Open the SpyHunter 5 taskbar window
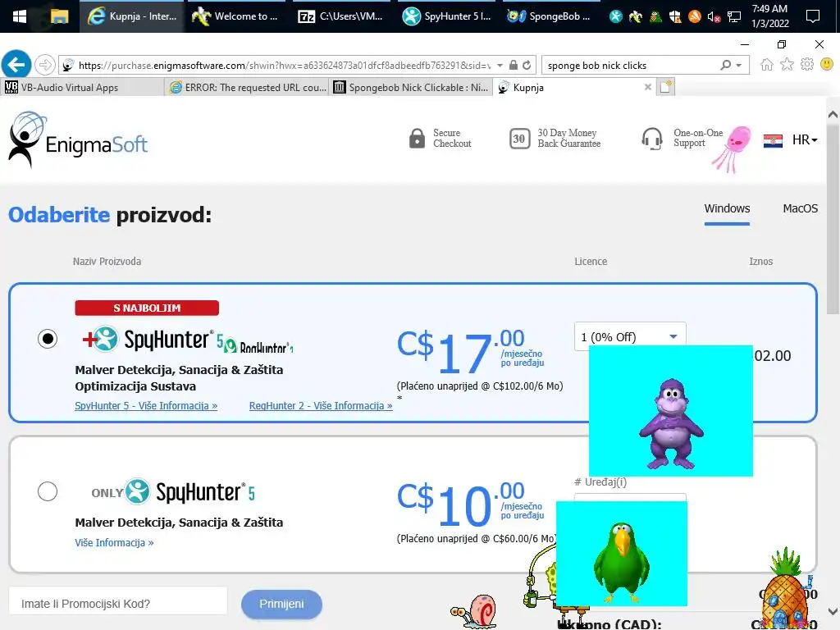 [x=447, y=16]
